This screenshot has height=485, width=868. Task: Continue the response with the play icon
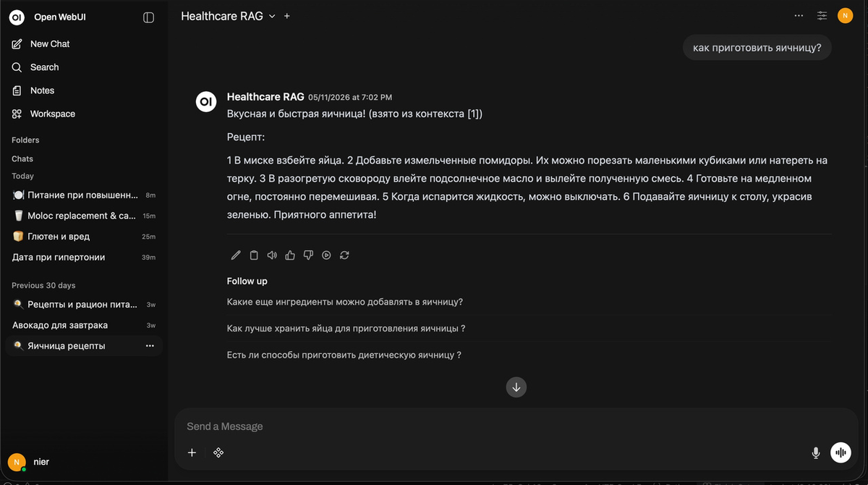(x=326, y=255)
